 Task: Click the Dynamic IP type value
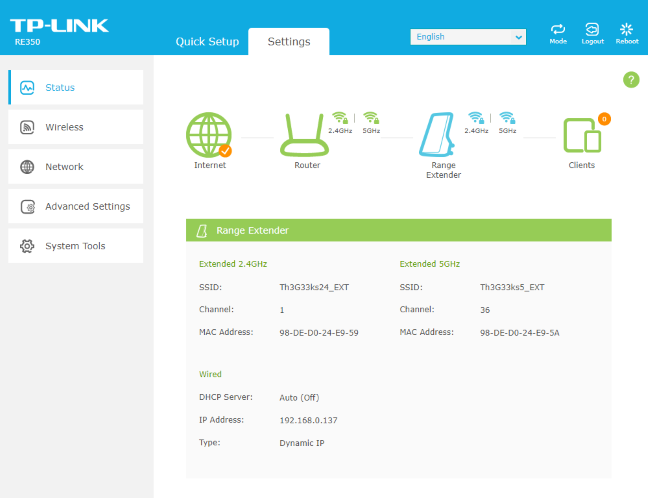302,443
